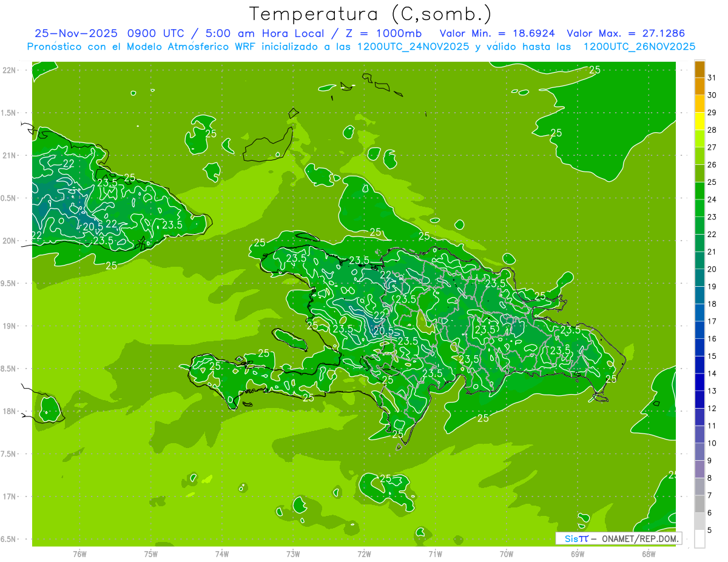Click the 21N latitude axis label

(10, 156)
